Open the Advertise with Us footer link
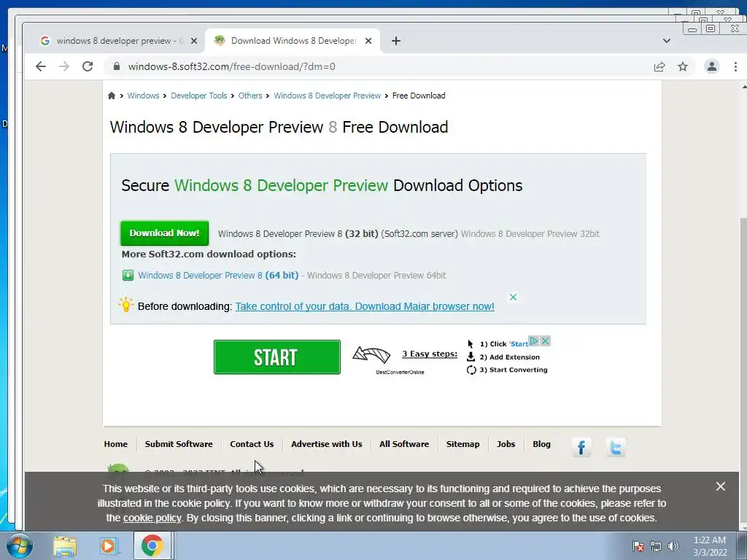 pyautogui.click(x=326, y=444)
